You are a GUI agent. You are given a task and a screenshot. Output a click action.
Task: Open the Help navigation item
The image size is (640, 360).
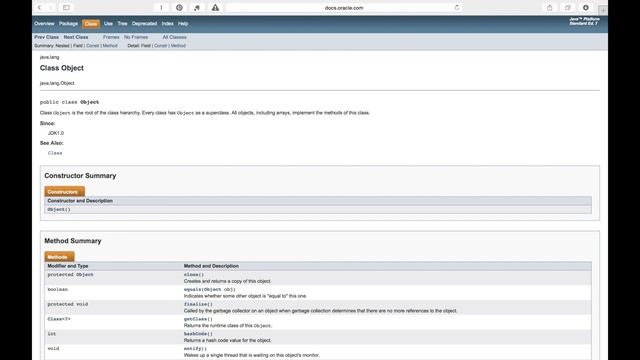click(x=183, y=24)
